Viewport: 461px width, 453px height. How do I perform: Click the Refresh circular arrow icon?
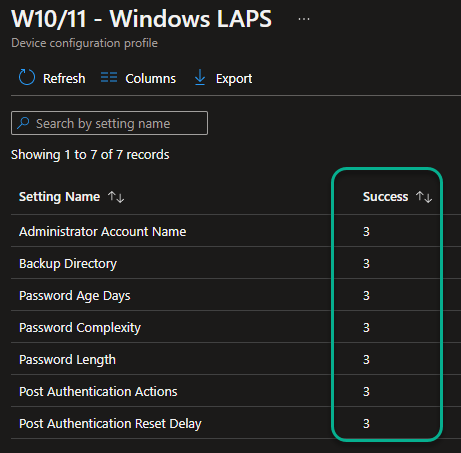27,77
